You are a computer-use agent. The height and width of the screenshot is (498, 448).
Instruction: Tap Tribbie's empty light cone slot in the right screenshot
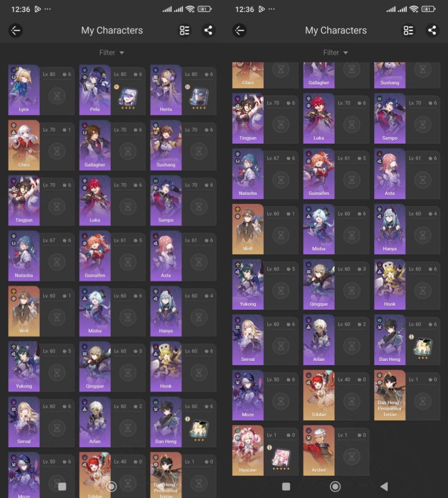pos(352,401)
